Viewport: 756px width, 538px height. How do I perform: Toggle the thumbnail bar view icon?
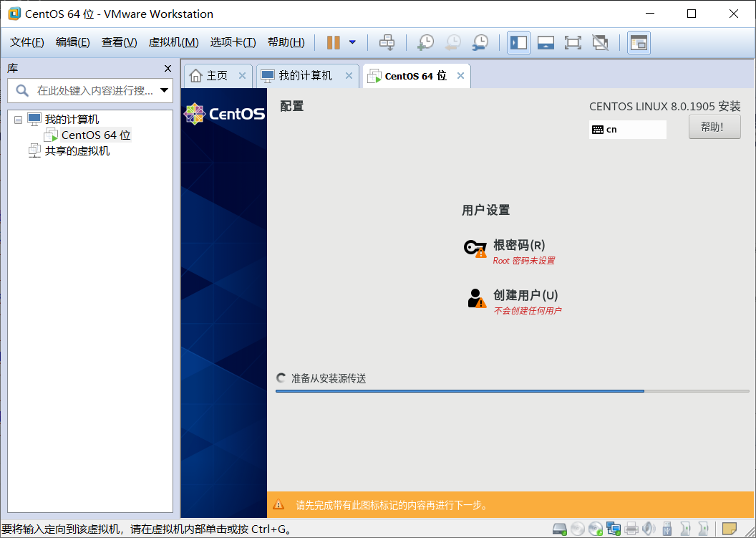(x=546, y=42)
